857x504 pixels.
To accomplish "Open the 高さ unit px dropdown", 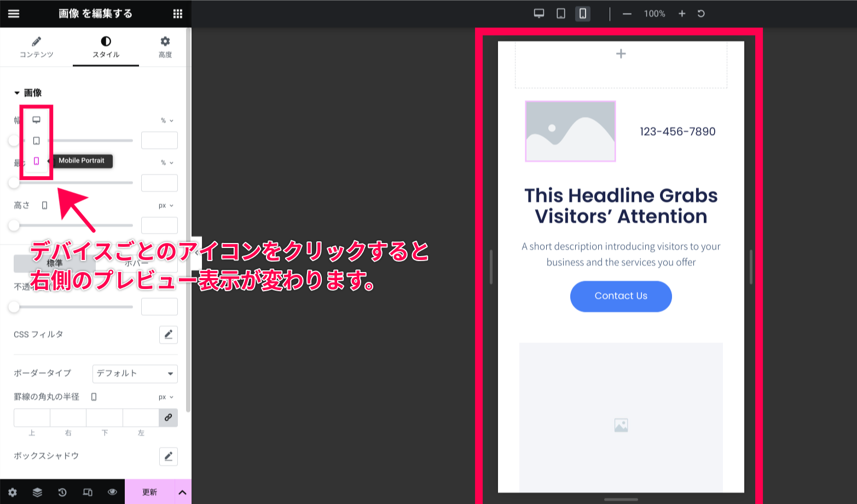I will click(x=166, y=206).
